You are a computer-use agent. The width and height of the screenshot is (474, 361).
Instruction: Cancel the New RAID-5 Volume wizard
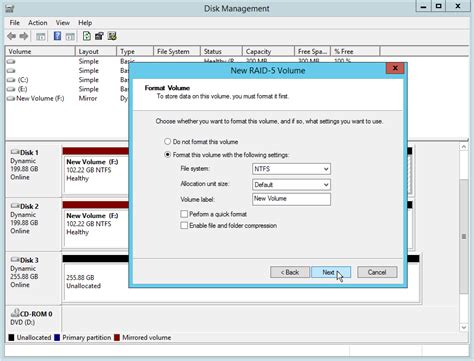377,272
